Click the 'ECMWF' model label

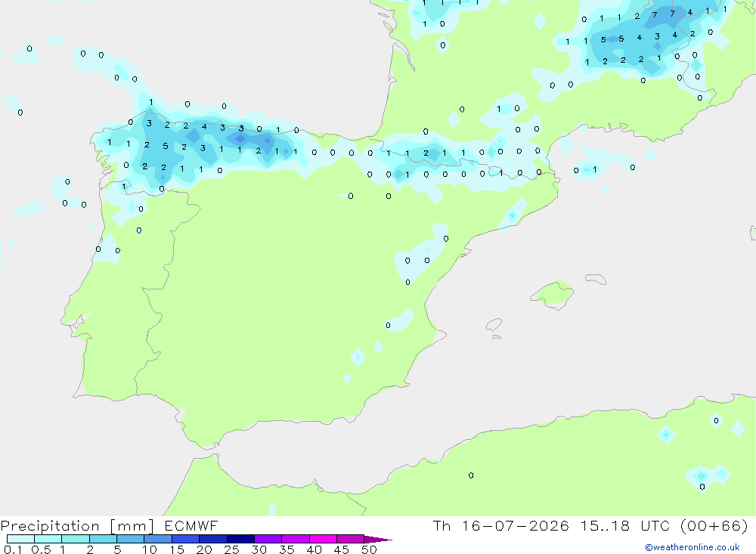click(191, 525)
